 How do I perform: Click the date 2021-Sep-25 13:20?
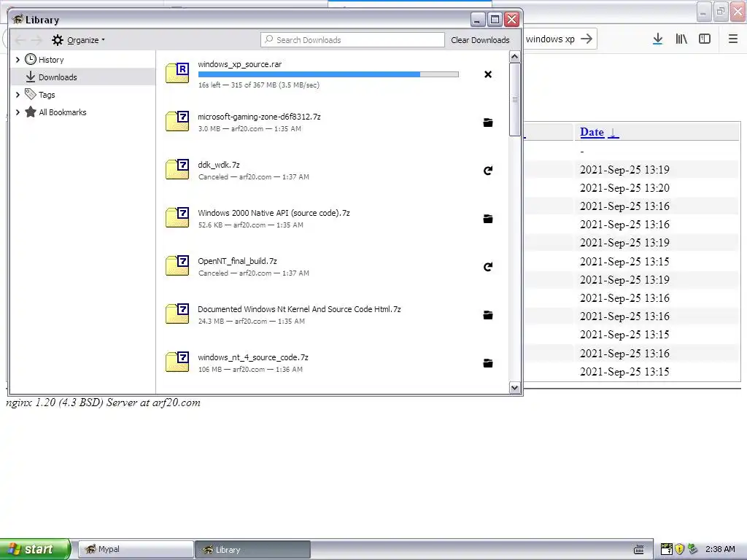click(x=624, y=188)
